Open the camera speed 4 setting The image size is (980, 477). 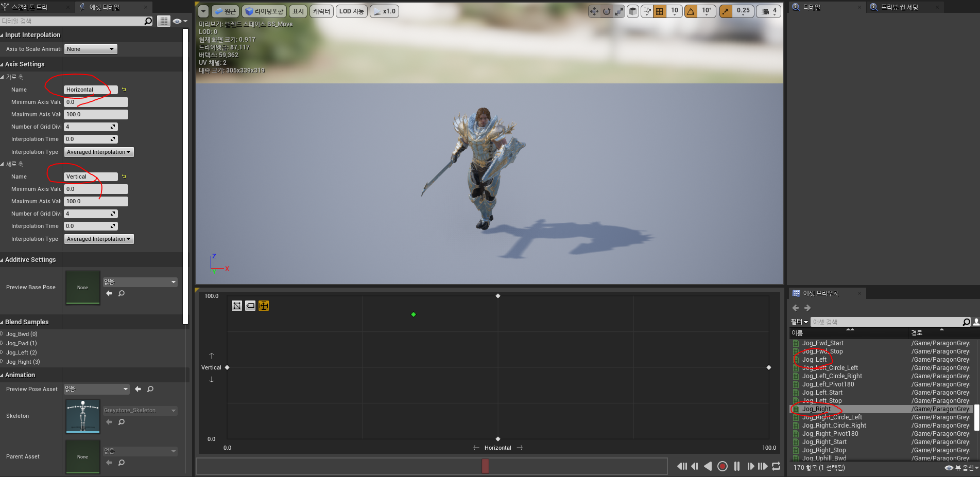[x=769, y=11]
